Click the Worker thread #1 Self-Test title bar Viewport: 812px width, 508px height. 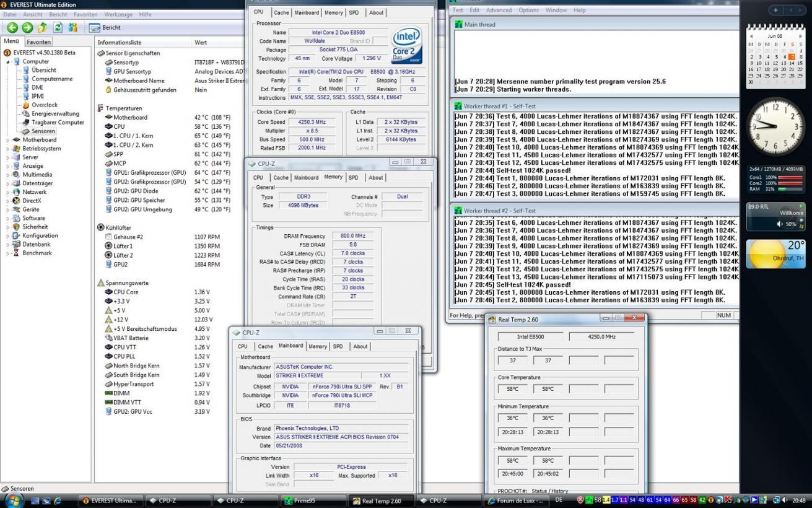coord(595,107)
